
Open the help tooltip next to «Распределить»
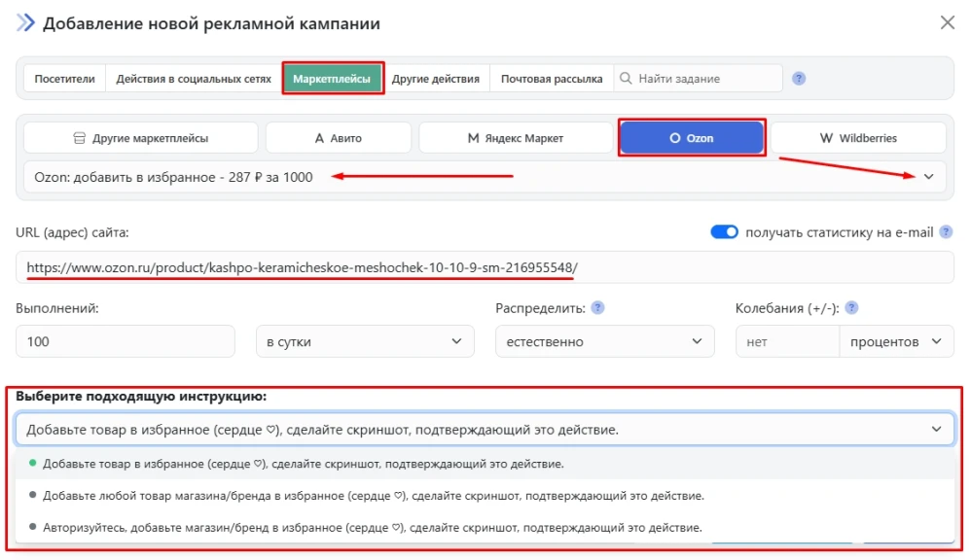tap(598, 307)
